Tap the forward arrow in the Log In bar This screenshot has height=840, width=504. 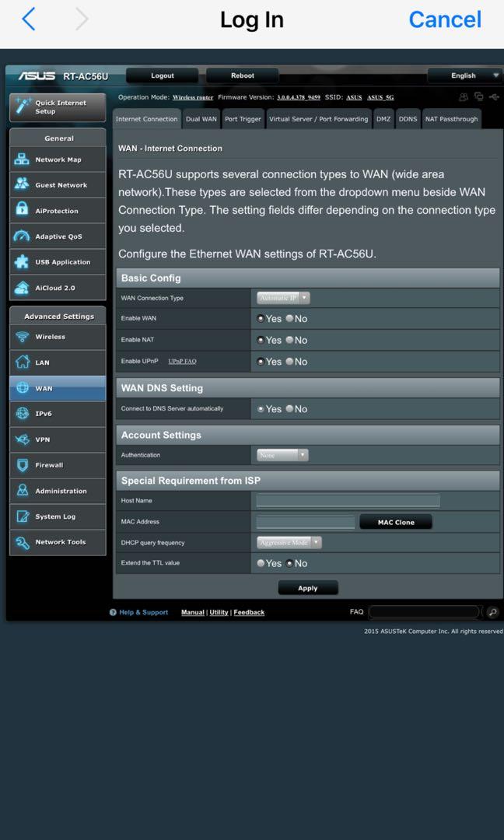(x=82, y=19)
